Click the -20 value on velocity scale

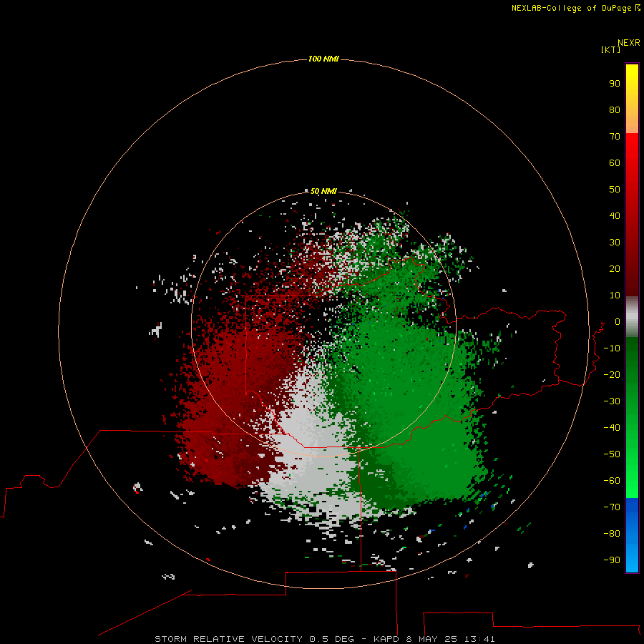point(612,374)
